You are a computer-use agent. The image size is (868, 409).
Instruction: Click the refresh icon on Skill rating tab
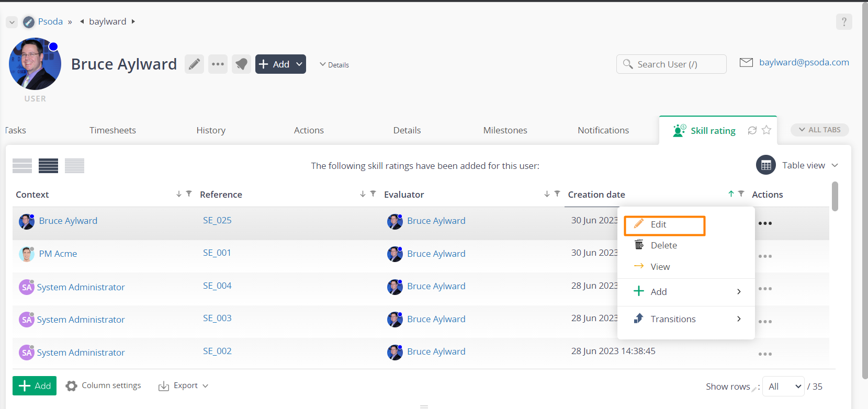pyautogui.click(x=752, y=130)
